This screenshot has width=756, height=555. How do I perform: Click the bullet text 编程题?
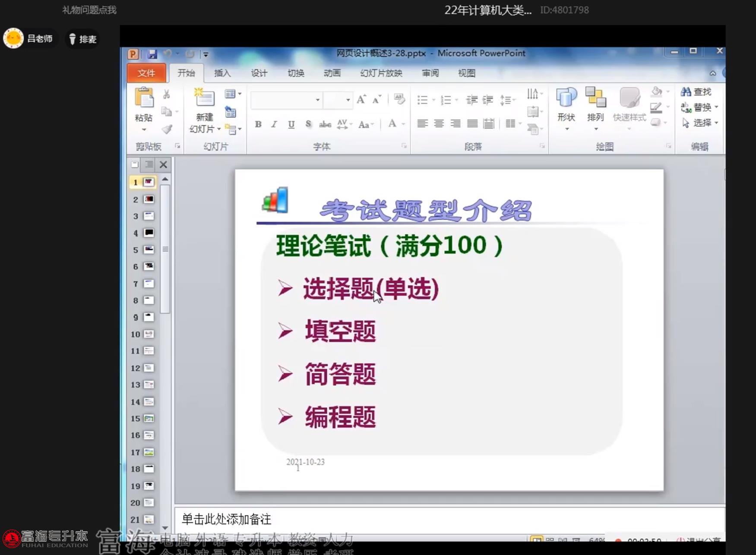pos(340,417)
